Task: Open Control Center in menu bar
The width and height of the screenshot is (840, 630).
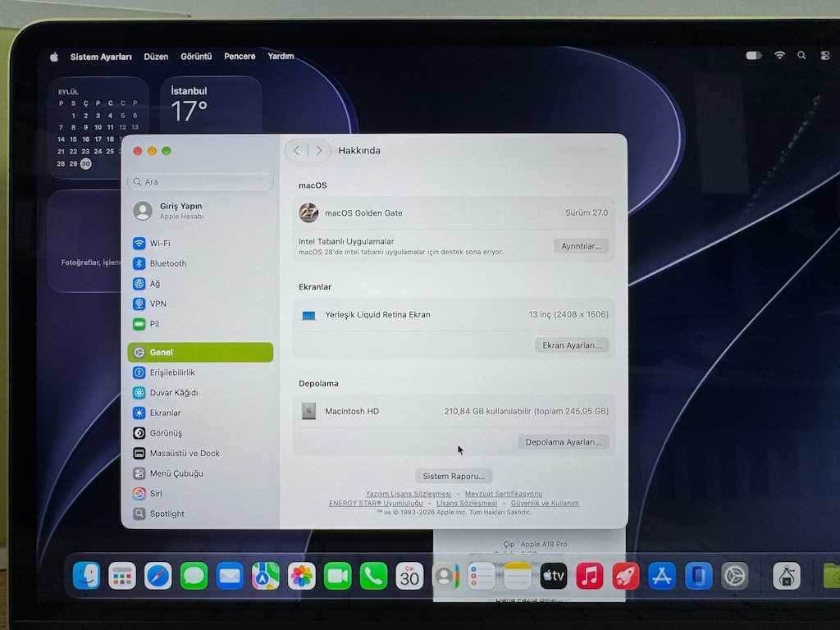Action: point(825,55)
